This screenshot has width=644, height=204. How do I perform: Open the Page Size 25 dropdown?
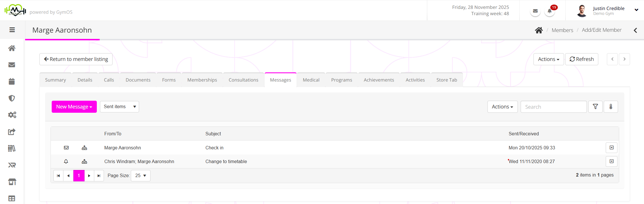(x=141, y=176)
